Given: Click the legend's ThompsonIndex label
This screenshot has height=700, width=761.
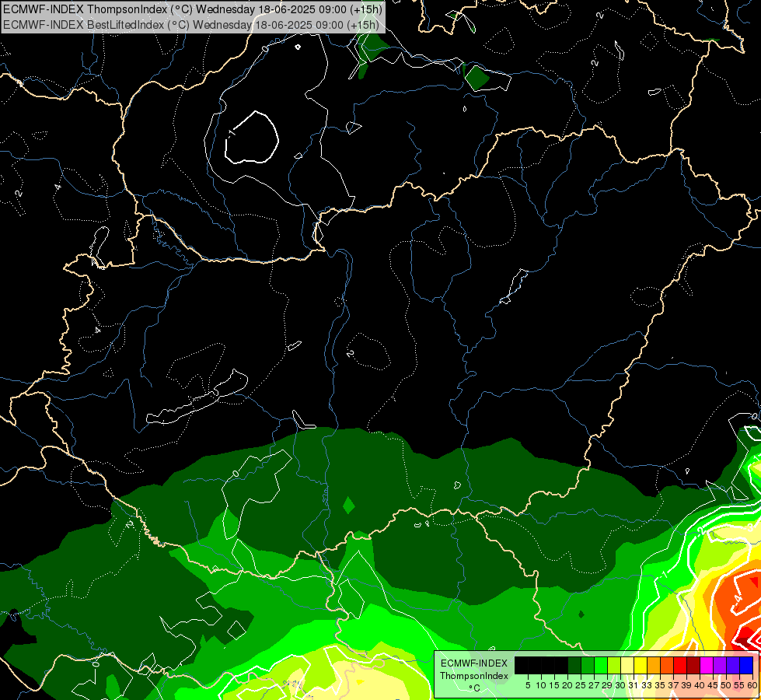Looking at the screenshot, I should tap(474, 676).
